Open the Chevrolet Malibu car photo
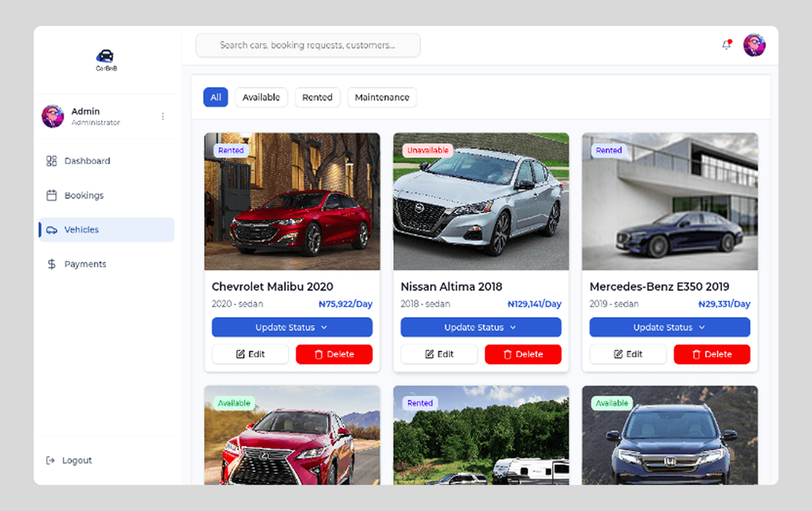The width and height of the screenshot is (812, 511). 292,202
